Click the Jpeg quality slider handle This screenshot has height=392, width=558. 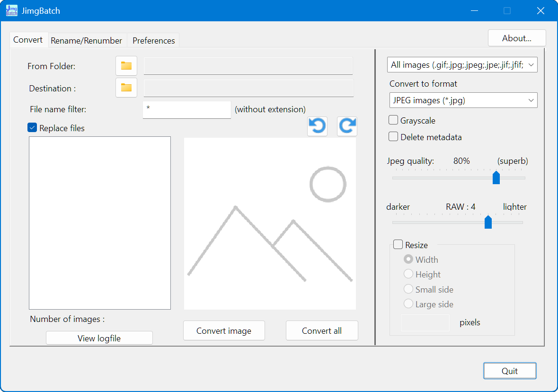click(496, 178)
